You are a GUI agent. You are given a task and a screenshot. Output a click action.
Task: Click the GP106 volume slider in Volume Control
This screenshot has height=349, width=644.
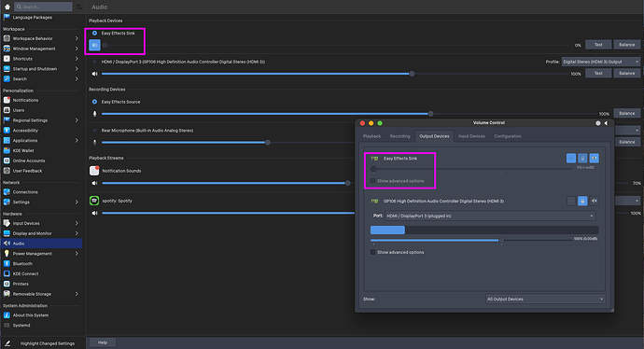coord(471,240)
